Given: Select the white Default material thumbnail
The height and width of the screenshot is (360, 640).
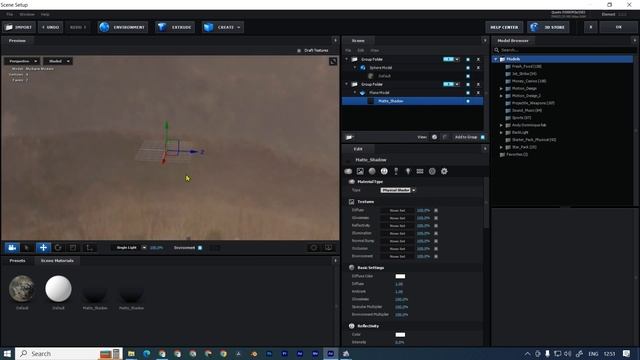Looking at the screenshot, I should (58, 289).
